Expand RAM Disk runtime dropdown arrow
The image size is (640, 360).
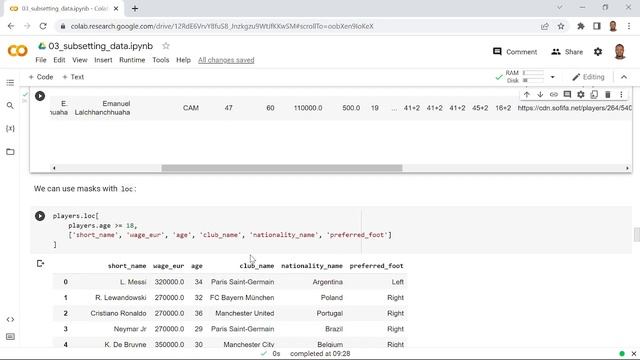coord(552,77)
